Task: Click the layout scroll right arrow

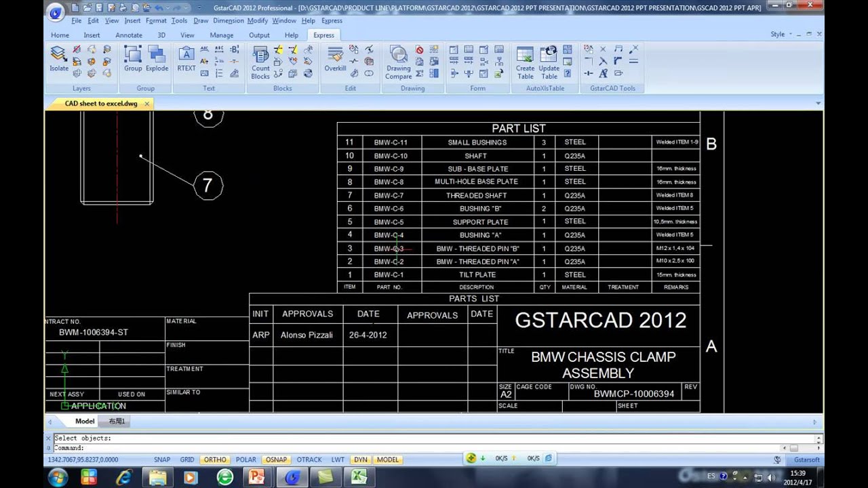Action: (814, 422)
